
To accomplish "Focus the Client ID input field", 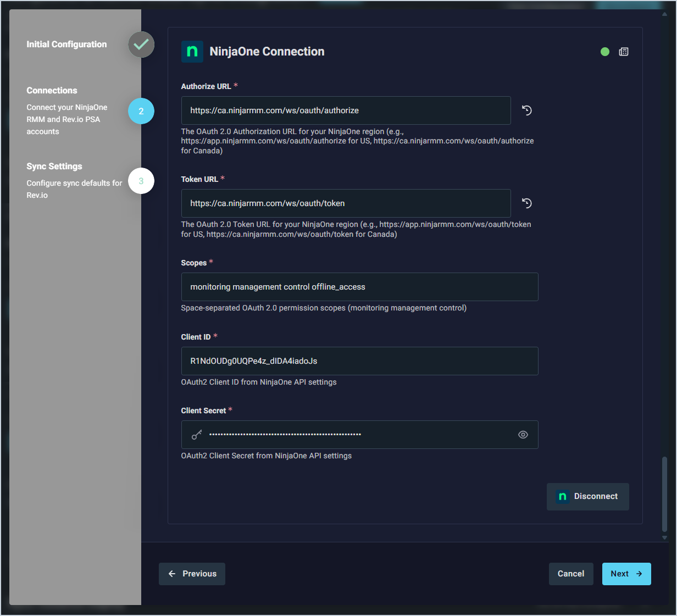I will (359, 361).
